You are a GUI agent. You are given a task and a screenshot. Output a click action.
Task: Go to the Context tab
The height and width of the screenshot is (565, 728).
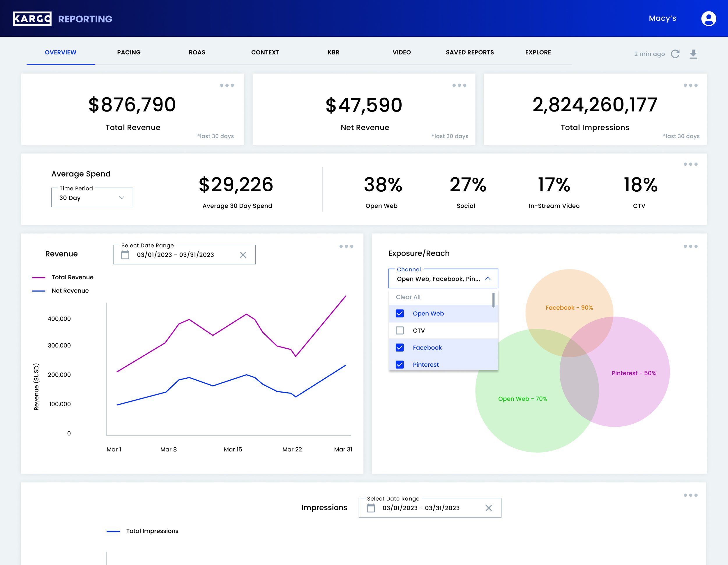pyautogui.click(x=265, y=52)
